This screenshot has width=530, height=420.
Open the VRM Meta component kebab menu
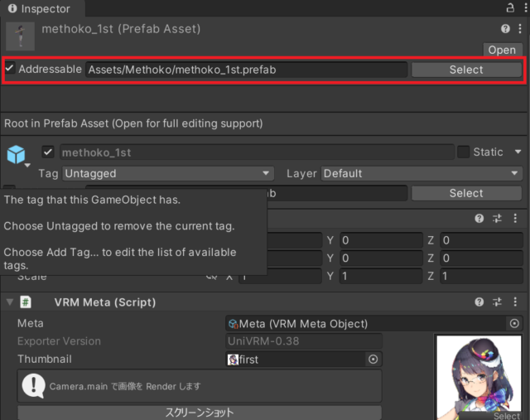(515, 302)
